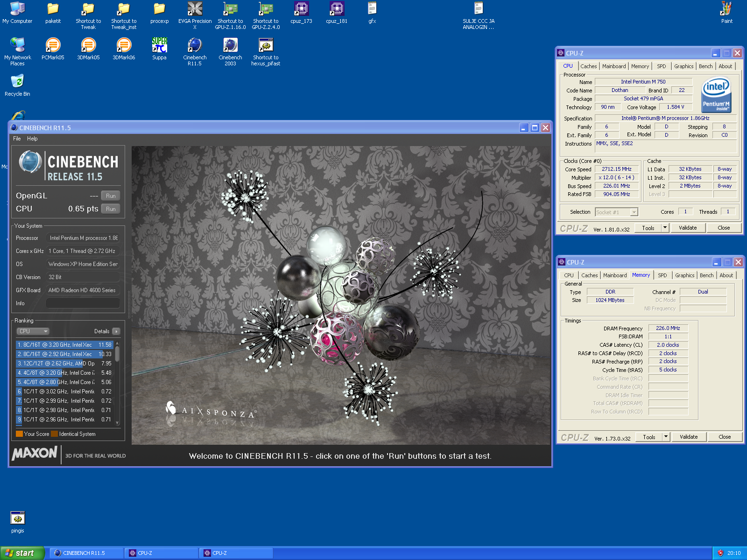Click Close button in upper CPU-Z window
Image resolution: width=747 pixels, height=560 pixels.
(x=724, y=228)
